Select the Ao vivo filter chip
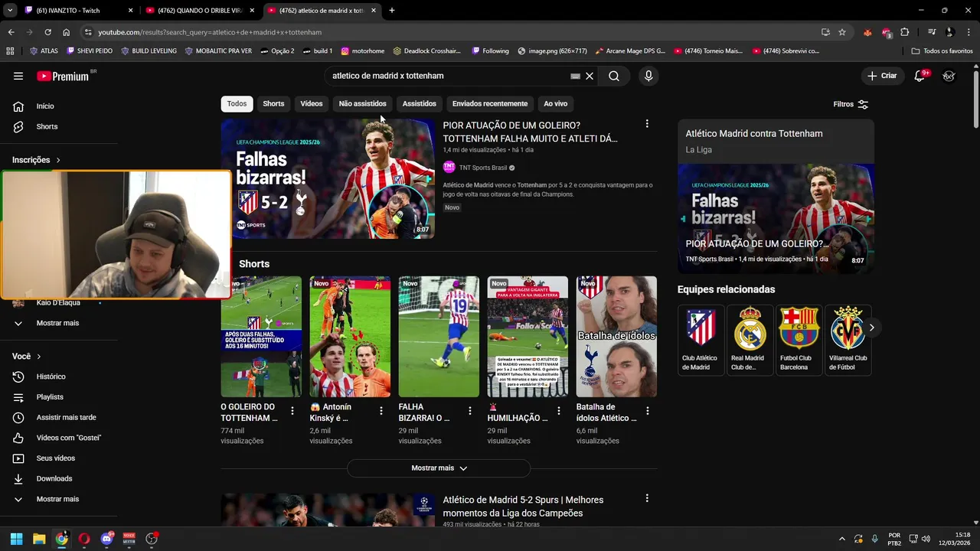The image size is (980, 551). (x=556, y=103)
